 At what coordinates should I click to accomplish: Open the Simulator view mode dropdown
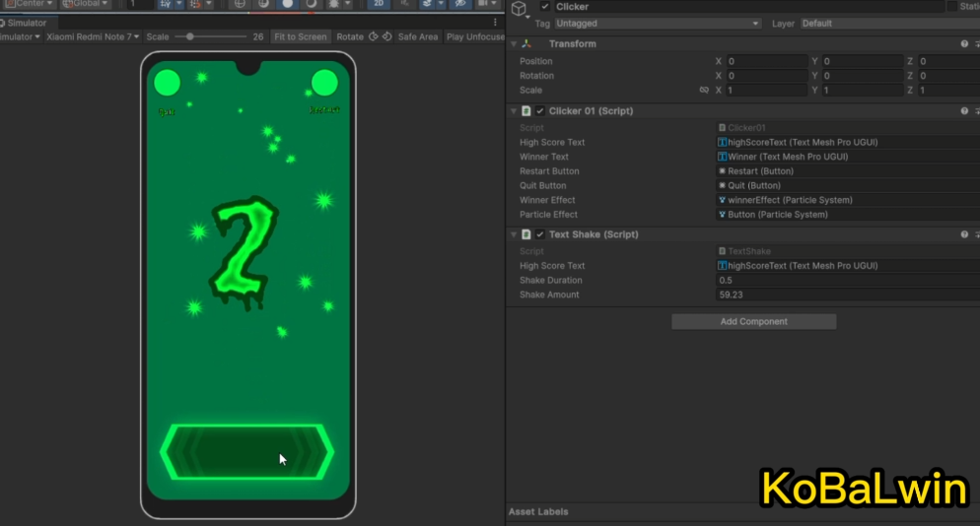click(x=20, y=36)
